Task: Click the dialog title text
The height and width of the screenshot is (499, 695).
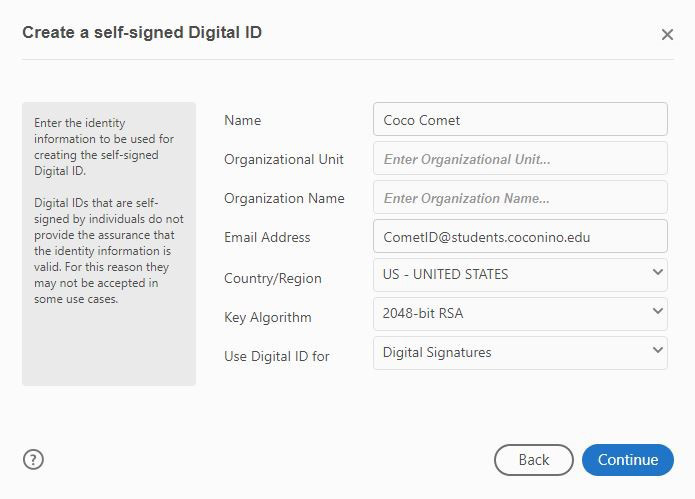Action: pos(142,33)
